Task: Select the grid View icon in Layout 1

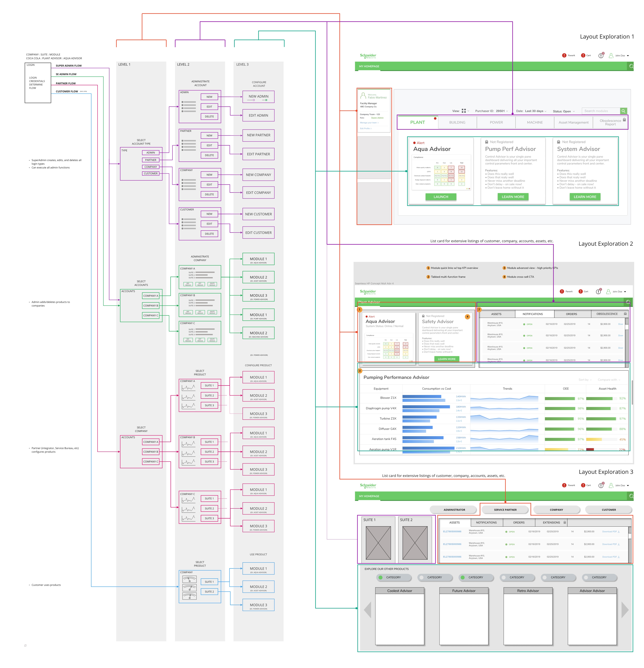Action: [x=463, y=111]
